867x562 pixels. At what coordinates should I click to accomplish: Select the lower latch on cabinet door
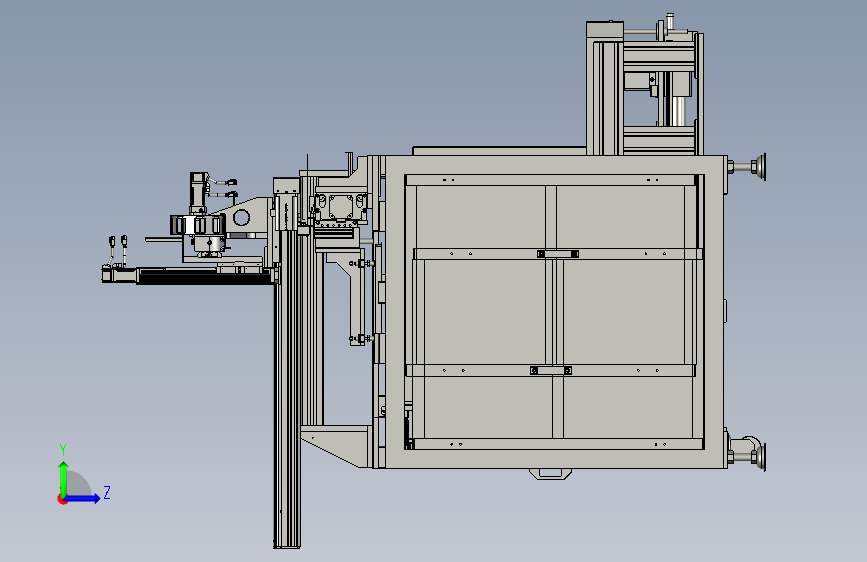[551, 370]
